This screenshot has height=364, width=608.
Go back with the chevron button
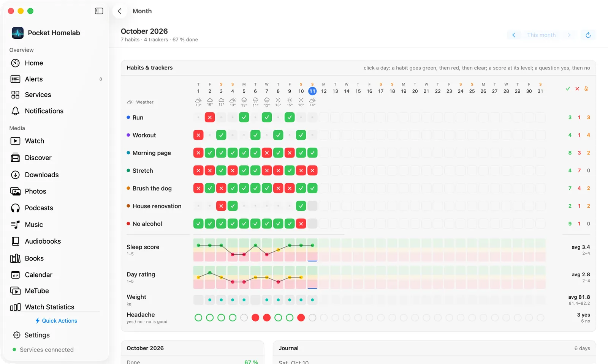click(120, 11)
